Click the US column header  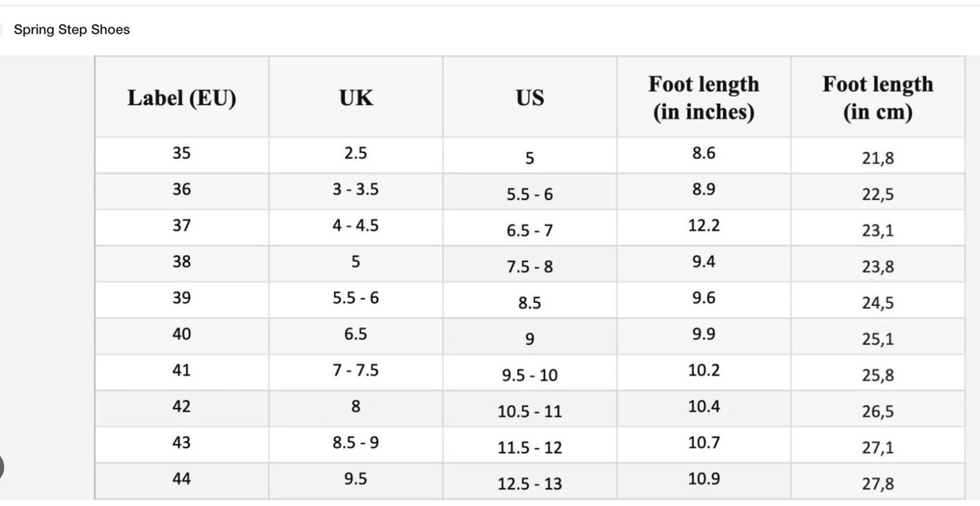[x=530, y=97]
